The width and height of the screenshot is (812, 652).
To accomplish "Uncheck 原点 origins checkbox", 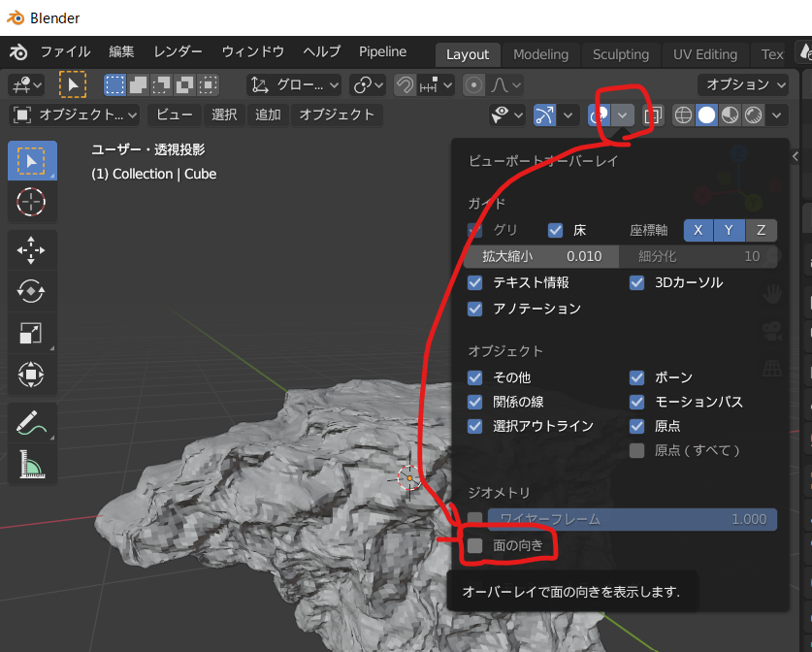I will (637, 426).
